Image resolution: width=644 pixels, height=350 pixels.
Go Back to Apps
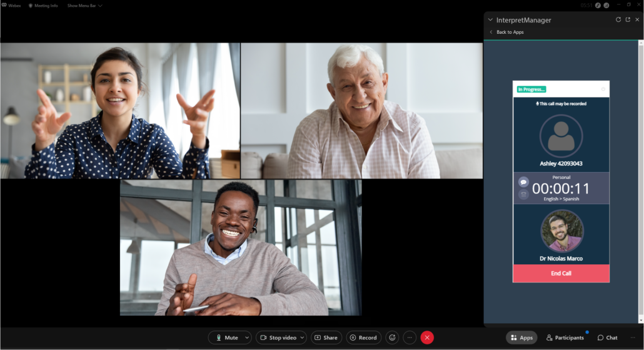[x=506, y=32]
